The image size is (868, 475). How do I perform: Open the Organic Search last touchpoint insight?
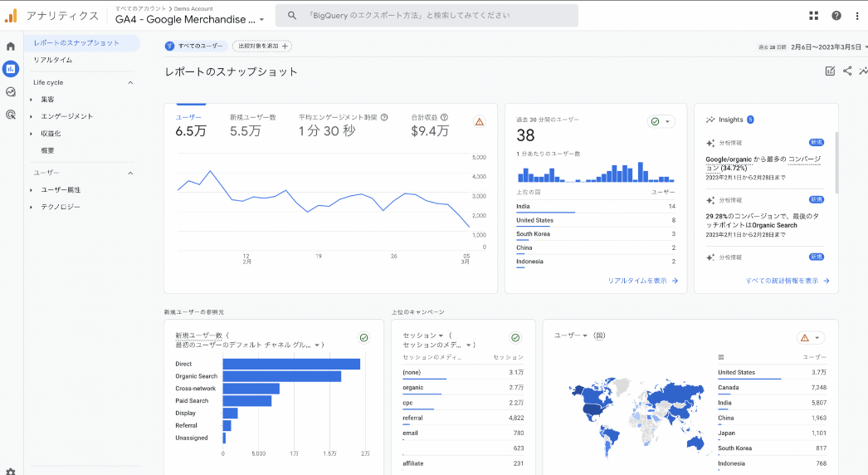[765, 218]
